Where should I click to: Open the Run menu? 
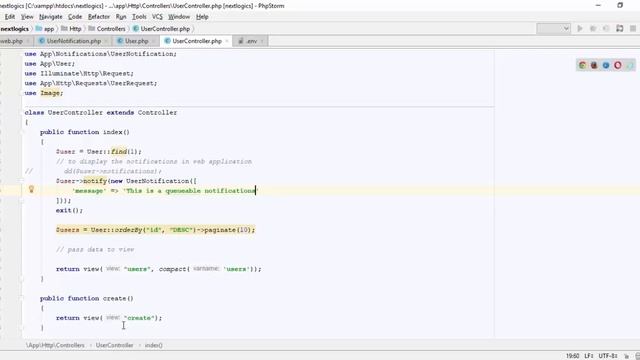coord(121,17)
